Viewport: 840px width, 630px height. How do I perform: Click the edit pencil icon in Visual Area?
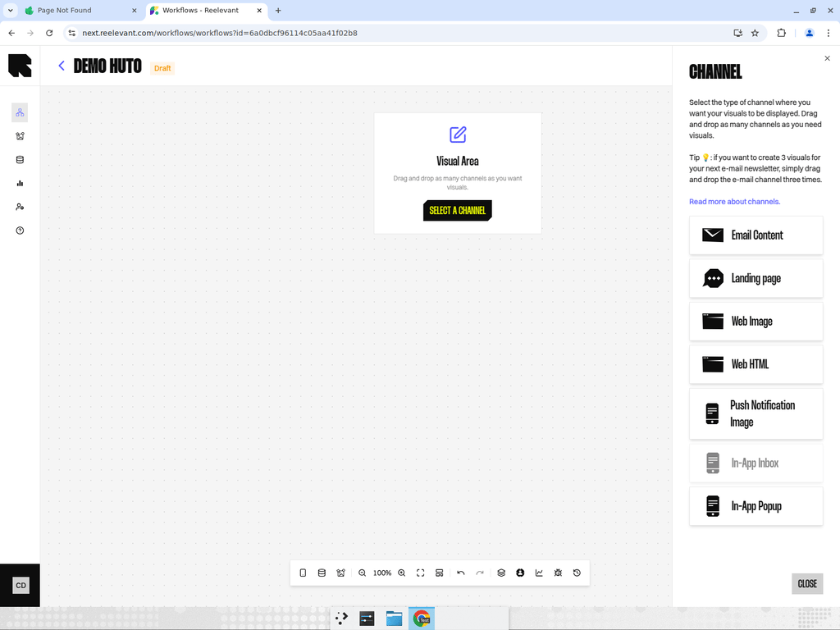pyautogui.click(x=458, y=135)
